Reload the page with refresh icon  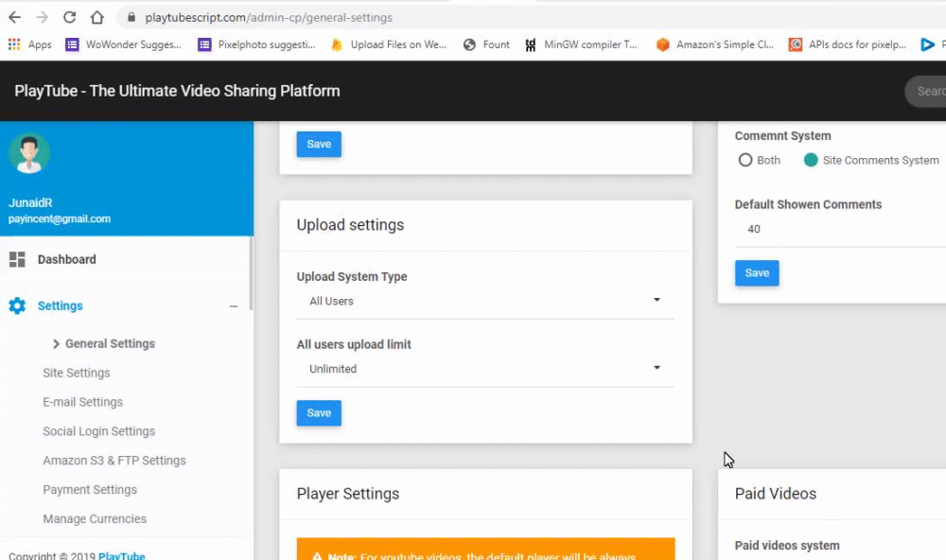tap(69, 17)
